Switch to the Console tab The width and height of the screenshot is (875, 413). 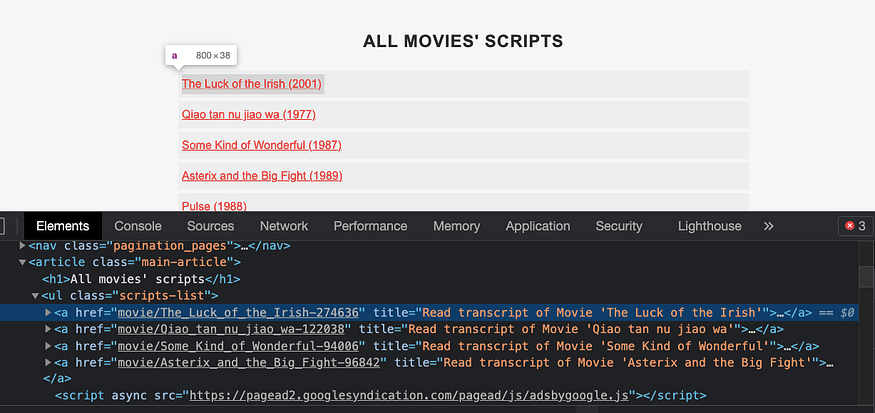coord(138,226)
